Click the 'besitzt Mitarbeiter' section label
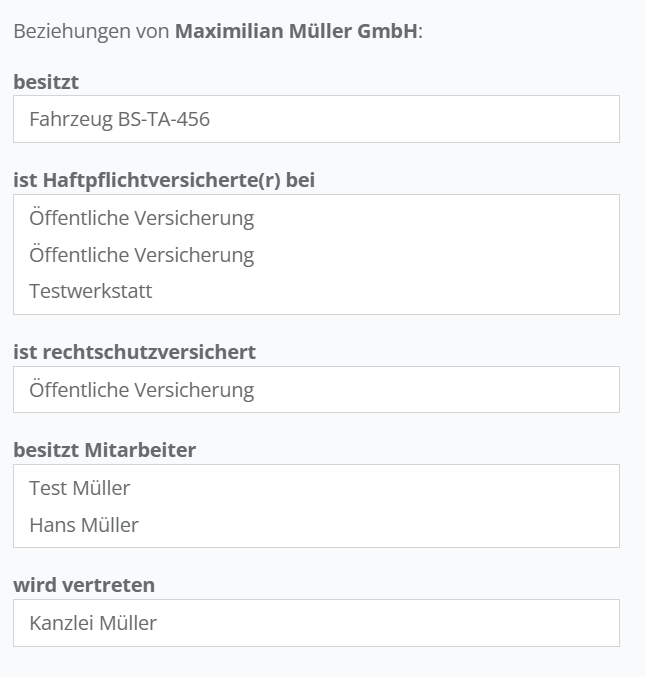The height and width of the screenshot is (677, 646). tap(105, 450)
